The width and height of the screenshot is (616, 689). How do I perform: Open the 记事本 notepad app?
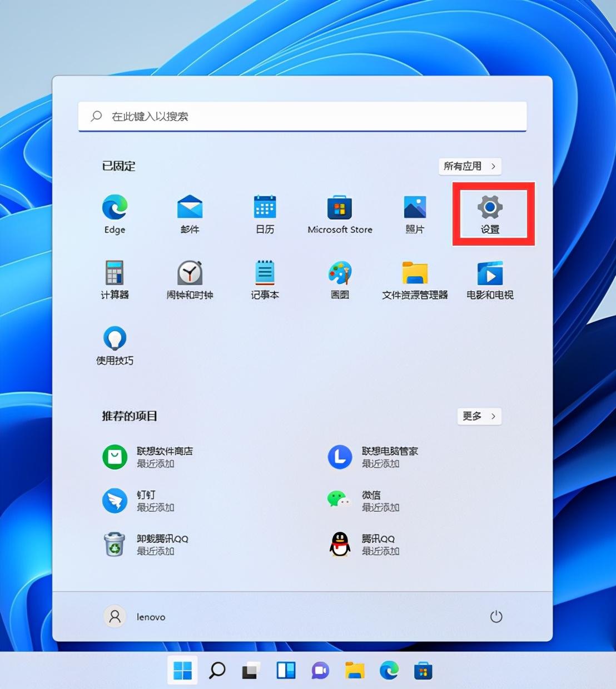265,280
